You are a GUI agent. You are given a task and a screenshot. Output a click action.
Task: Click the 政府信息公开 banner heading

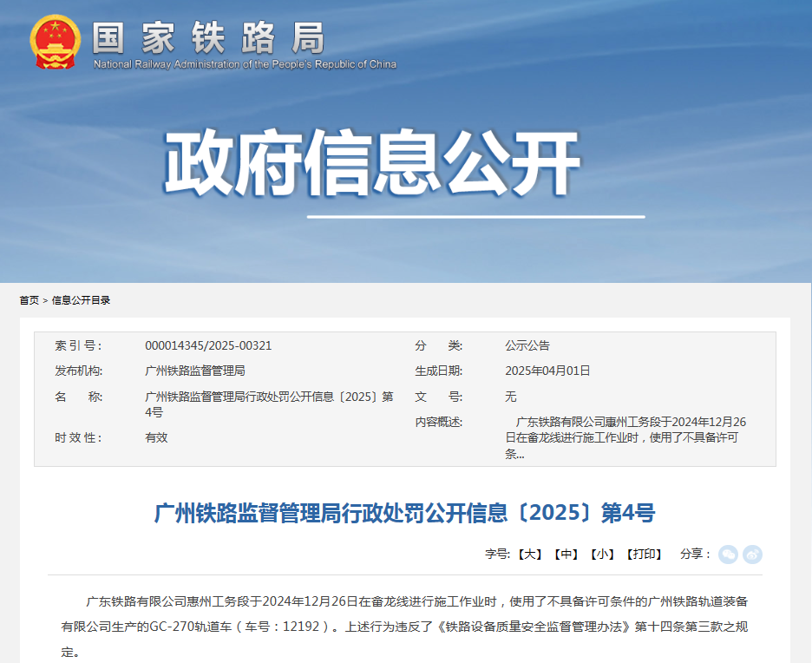tap(372, 163)
